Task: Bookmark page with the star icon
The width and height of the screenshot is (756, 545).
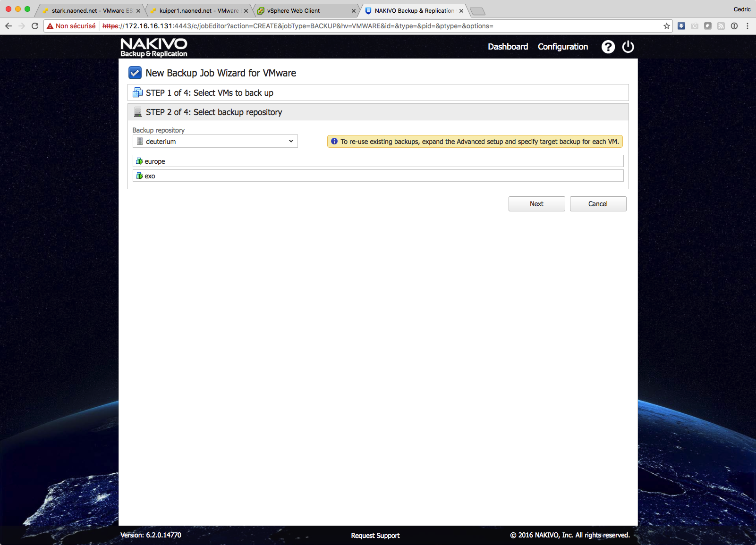Action: point(666,26)
